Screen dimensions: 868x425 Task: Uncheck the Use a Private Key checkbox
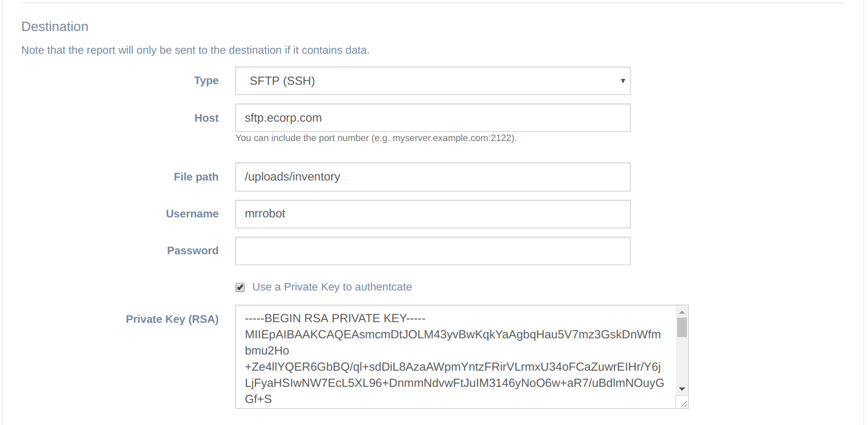(x=240, y=287)
